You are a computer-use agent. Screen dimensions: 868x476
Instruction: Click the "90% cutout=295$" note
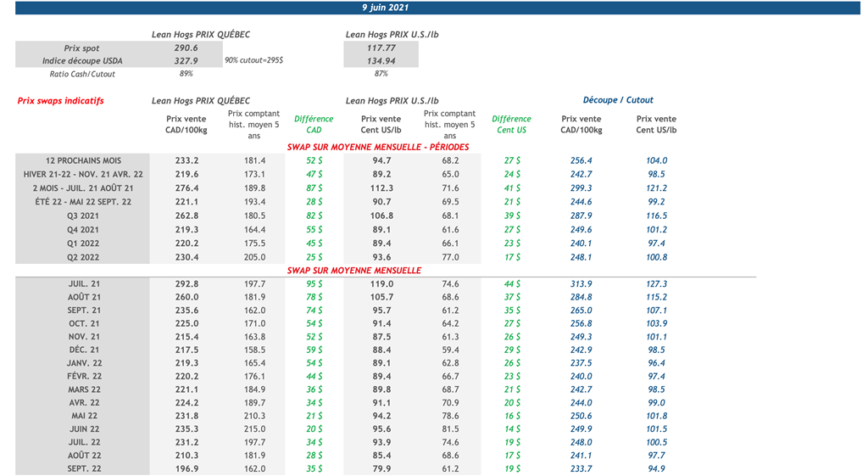coord(253,61)
